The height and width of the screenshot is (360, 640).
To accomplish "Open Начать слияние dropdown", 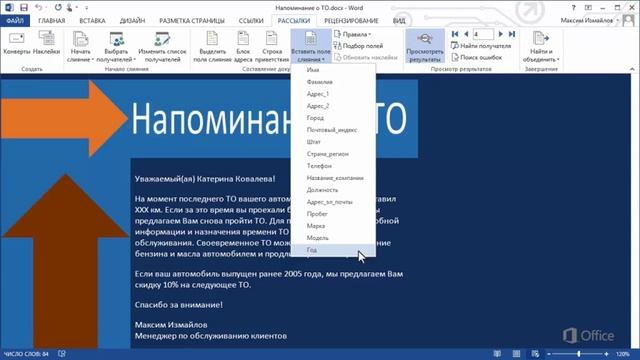I will tap(80, 47).
